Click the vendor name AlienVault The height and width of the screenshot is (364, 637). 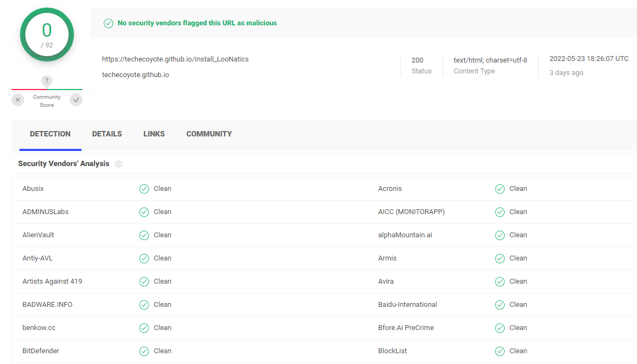click(x=38, y=235)
